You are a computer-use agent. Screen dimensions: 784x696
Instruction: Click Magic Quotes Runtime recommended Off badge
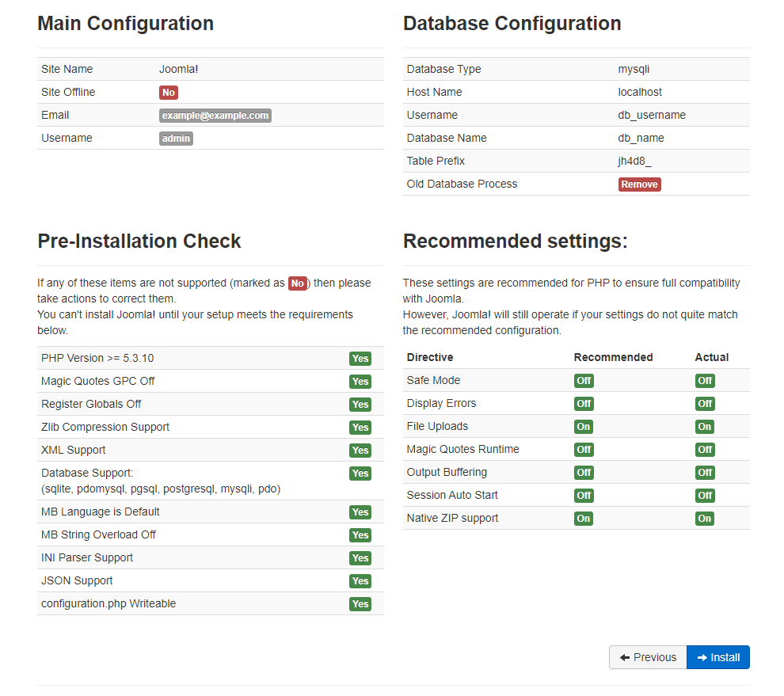tap(584, 450)
